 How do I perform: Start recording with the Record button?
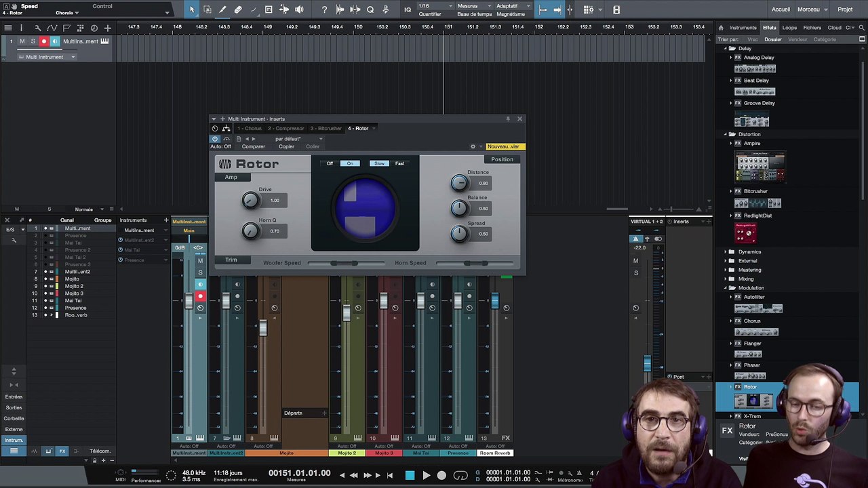[x=441, y=476]
